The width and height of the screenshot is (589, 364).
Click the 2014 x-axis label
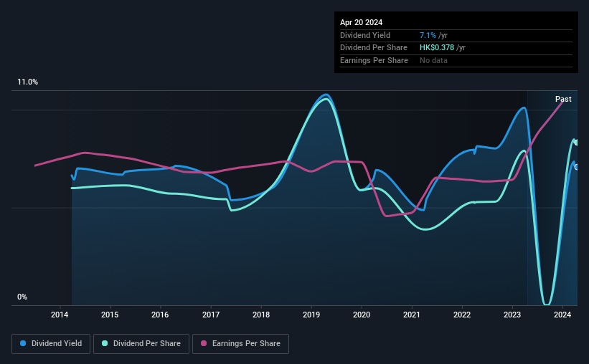tap(60, 315)
